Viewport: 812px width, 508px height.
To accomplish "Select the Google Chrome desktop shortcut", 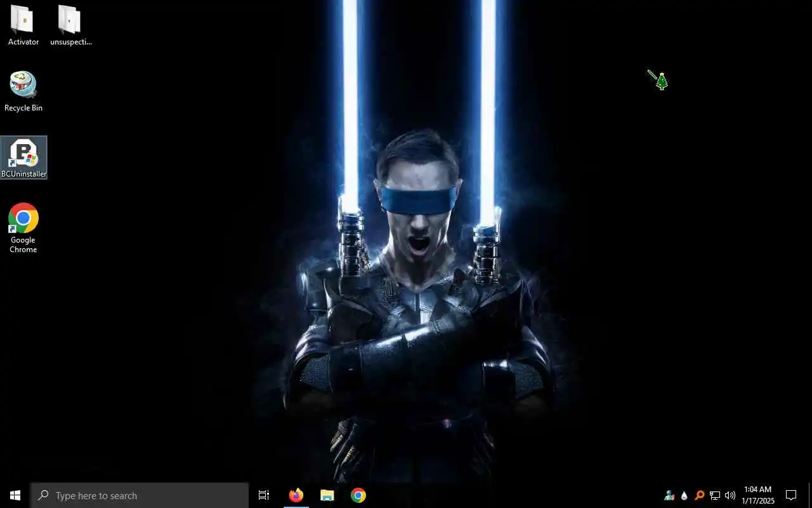I will pyautogui.click(x=23, y=228).
